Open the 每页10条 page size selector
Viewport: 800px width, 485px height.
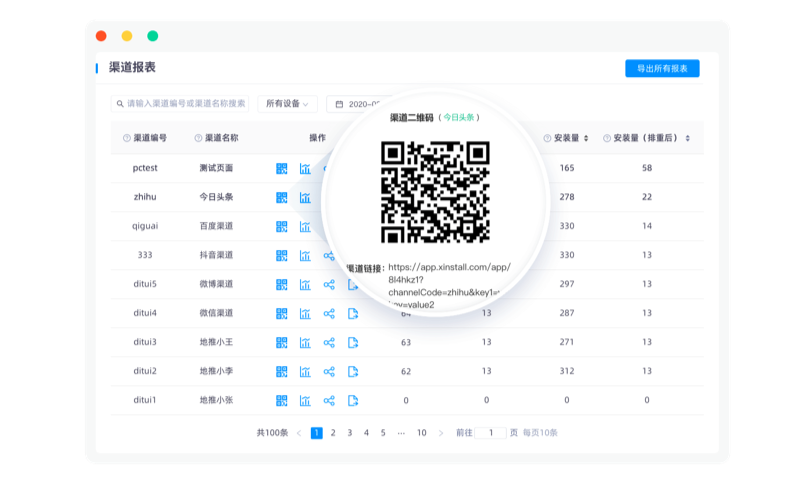pyautogui.click(x=539, y=433)
